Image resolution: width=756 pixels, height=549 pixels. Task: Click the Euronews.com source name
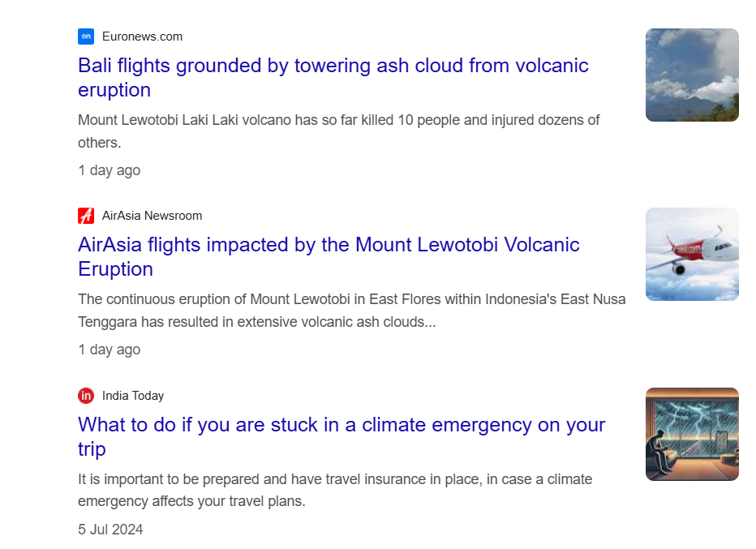click(x=142, y=36)
